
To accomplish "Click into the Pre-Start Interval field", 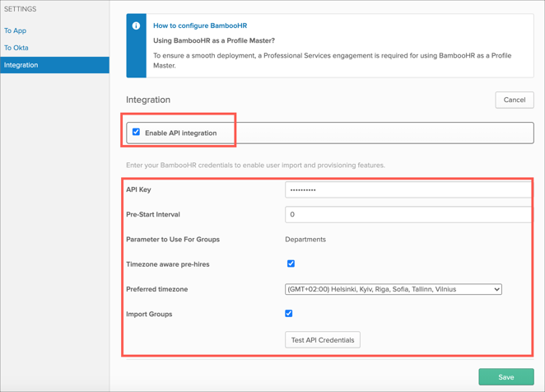I will [408, 214].
